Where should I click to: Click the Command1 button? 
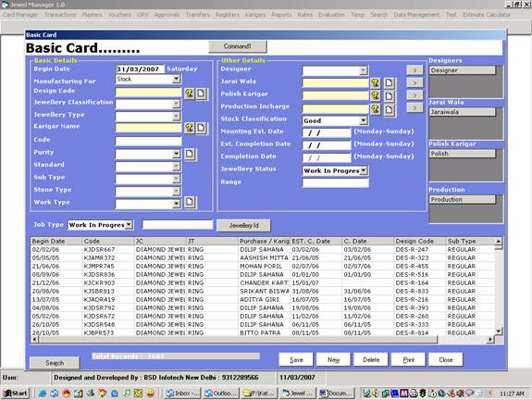(238, 46)
